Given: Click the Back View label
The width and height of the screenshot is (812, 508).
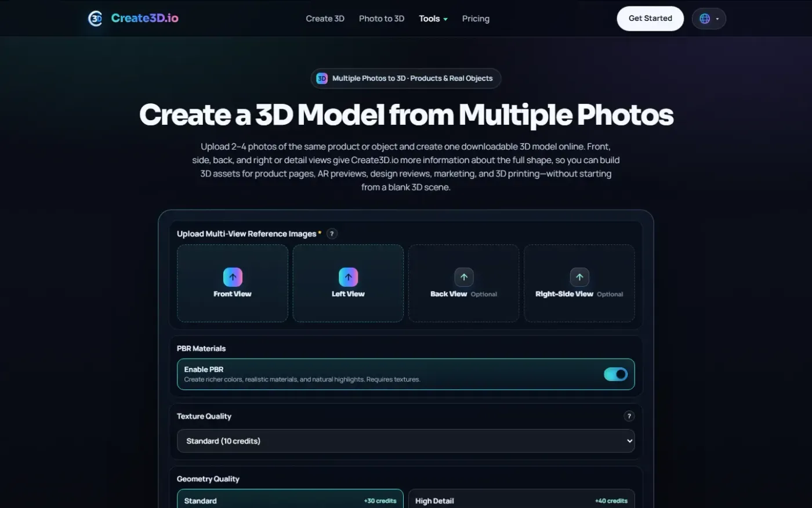Looking at the screenshot, I should coord(448,294).
